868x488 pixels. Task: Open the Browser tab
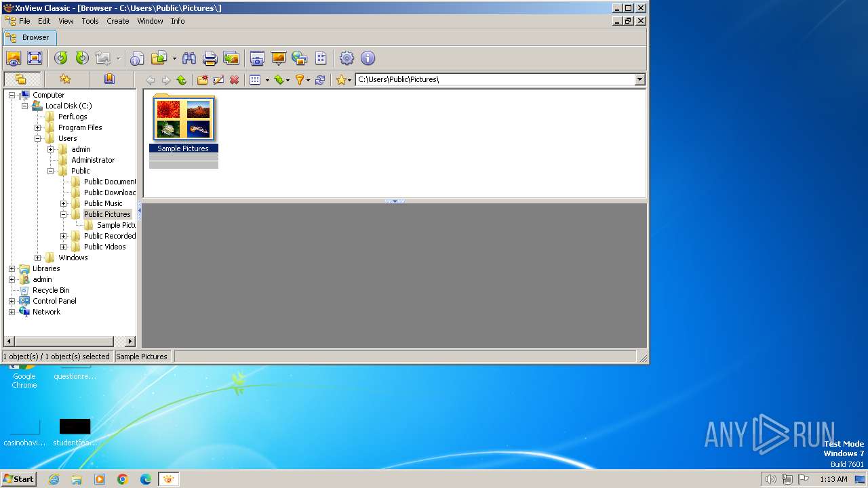click(30, 37)
